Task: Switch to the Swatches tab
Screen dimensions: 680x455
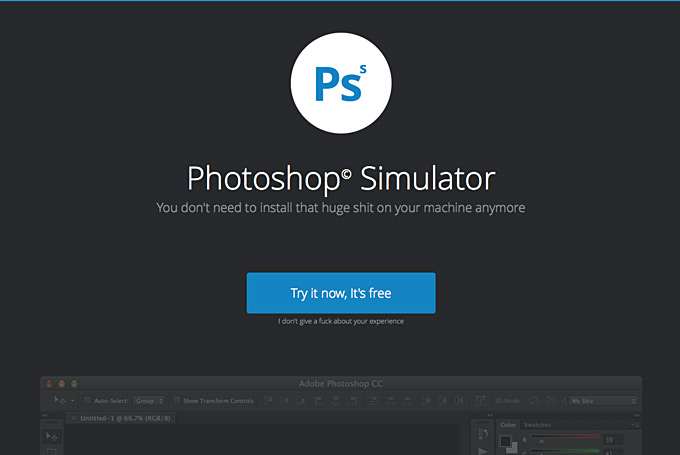Action: point(537,425)
